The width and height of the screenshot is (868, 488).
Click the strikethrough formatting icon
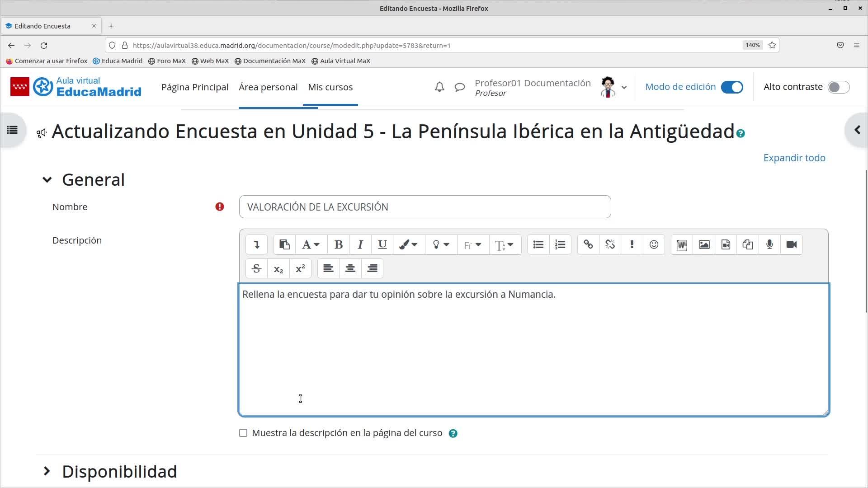(x=256, y=268)
